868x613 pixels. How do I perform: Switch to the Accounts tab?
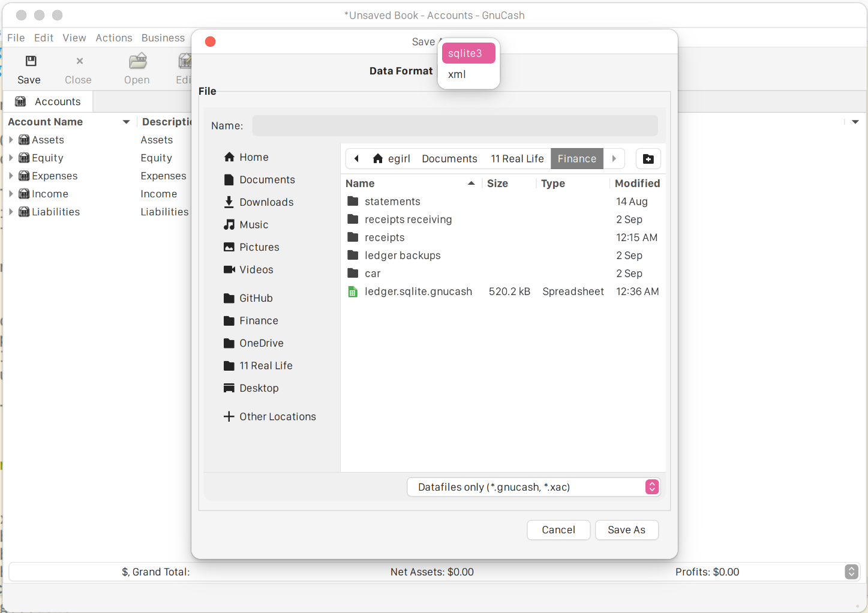coord(48,101)
